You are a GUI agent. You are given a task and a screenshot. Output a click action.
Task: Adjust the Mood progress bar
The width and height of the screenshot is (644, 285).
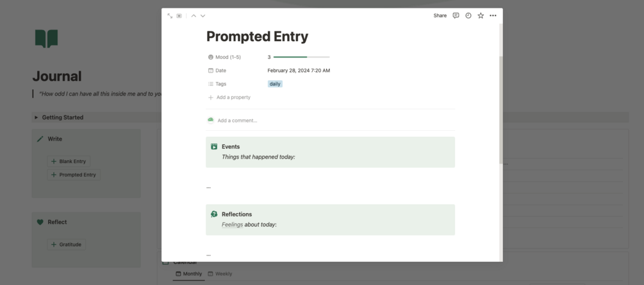pyautogui.click(x=301, y=57)
